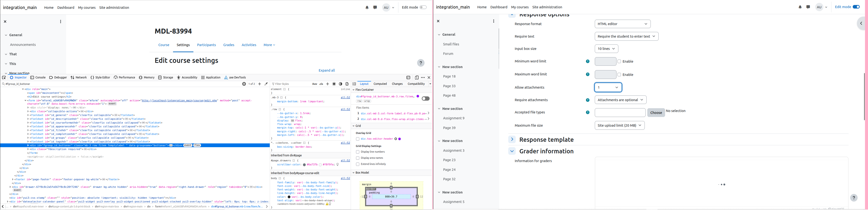Open Computed sidebar tab

click(380, 84)
